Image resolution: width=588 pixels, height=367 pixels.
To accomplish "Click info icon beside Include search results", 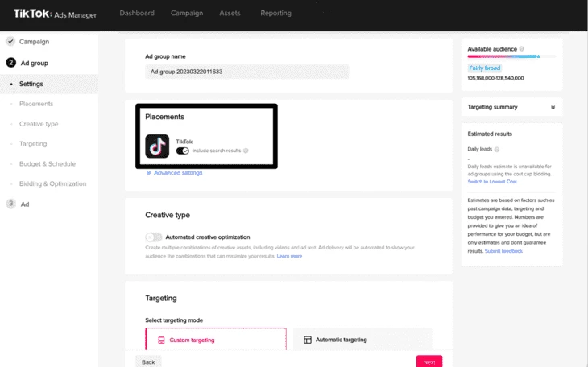I will tap(246, 151).
